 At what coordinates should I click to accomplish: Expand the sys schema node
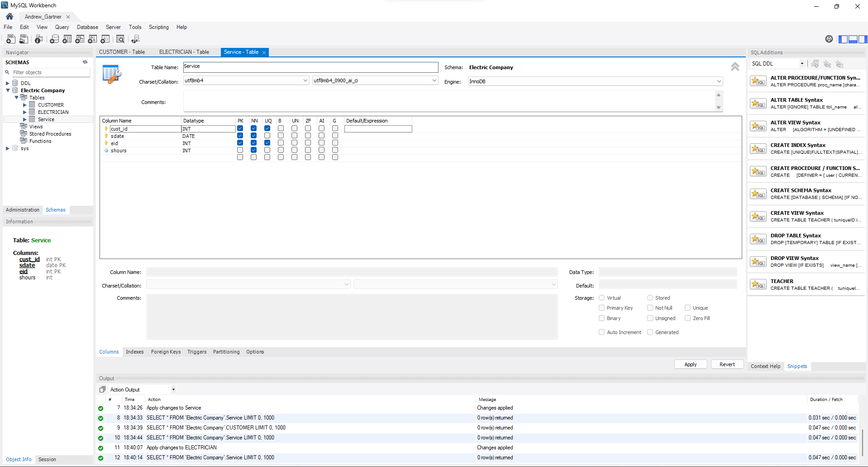pos(8,148)
